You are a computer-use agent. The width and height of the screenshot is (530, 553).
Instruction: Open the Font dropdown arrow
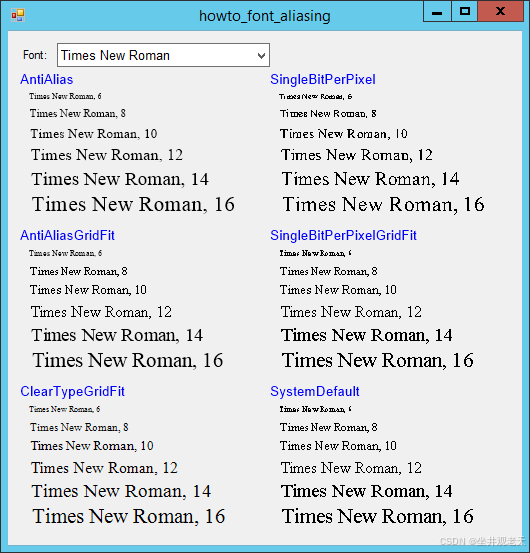click(261, 55)
